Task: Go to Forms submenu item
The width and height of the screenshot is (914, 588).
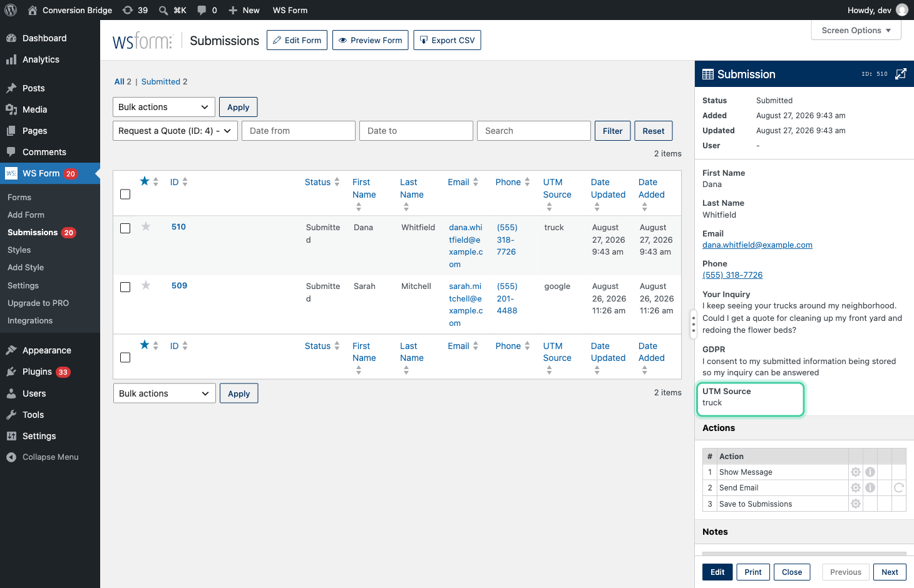Action: pos(19,197)
